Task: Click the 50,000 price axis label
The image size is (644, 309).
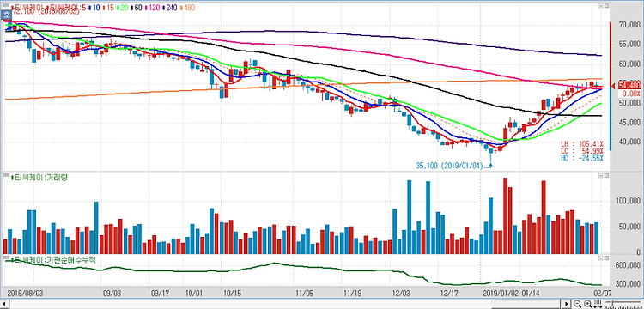Action: tap(629, 103)
